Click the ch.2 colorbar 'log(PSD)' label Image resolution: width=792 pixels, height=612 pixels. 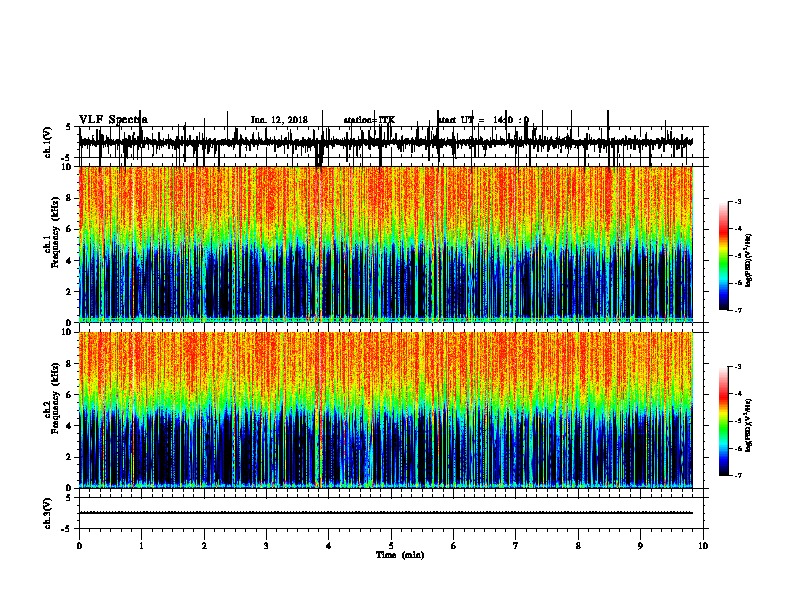749,425
